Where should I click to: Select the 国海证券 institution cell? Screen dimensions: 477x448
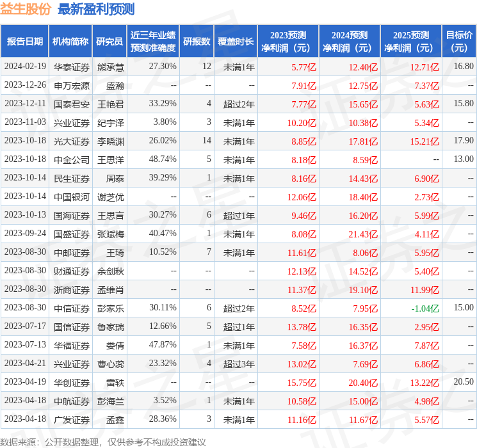click(72, 215)
